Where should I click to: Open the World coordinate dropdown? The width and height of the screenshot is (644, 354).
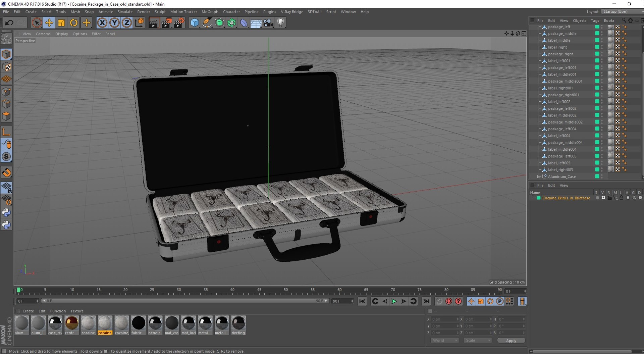point(444,340)
